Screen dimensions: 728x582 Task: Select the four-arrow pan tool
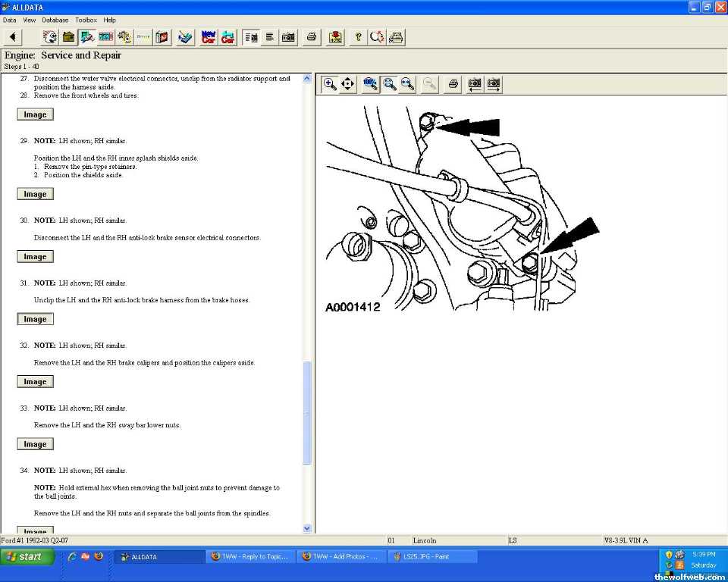coord(348,84)
